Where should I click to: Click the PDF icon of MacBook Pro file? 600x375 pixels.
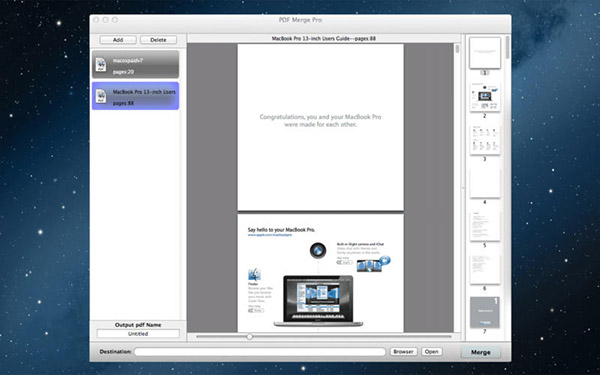pyautogui.click(x=101, y=96)
